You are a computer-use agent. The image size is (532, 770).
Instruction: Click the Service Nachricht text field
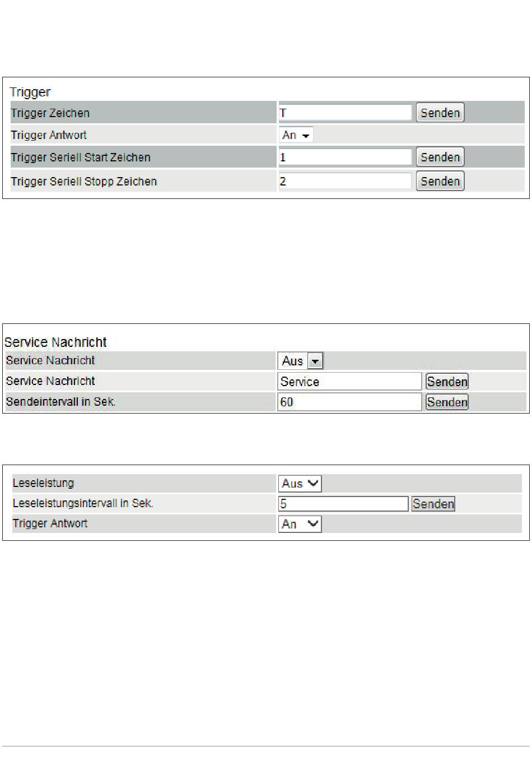click(349, 382)
